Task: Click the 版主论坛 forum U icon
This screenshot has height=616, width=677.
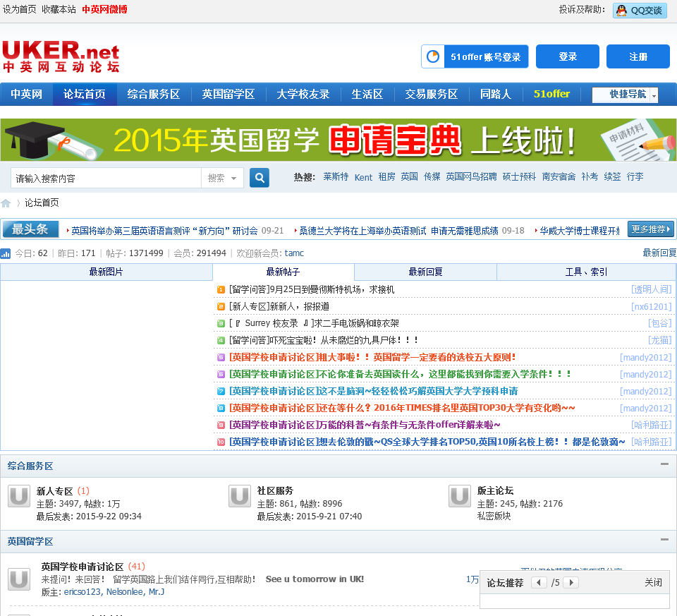Action: (459, 496)
